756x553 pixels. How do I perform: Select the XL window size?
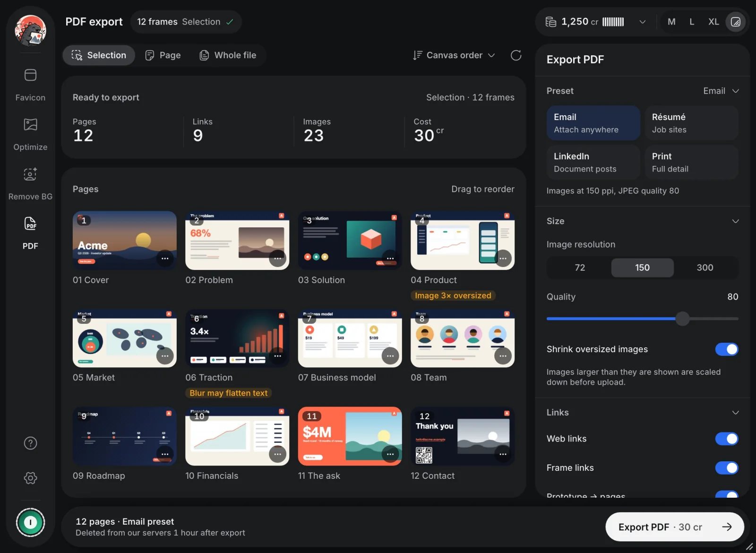coord(713,22)
